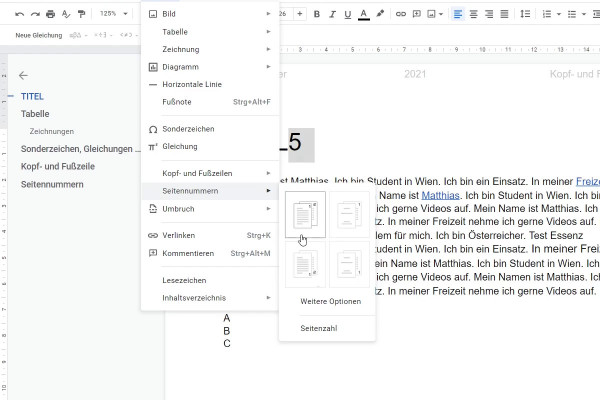This screenshot has height=400, width=600.
Task: Choose Kommentieren menu entry
Action: (210, 253)
